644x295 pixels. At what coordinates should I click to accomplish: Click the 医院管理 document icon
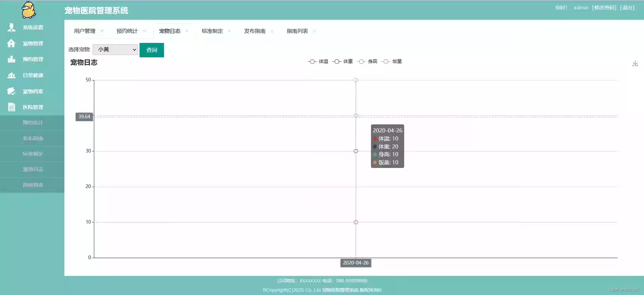(11, 107)
